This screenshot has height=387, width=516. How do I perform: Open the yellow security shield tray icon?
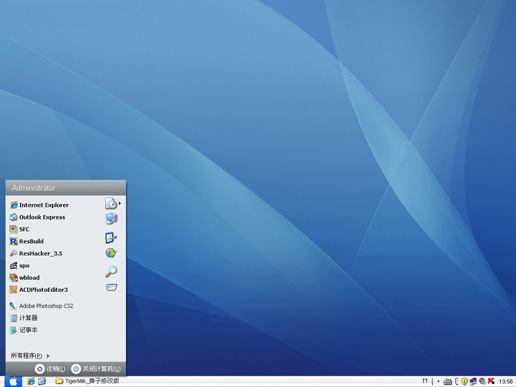[464, 381]
